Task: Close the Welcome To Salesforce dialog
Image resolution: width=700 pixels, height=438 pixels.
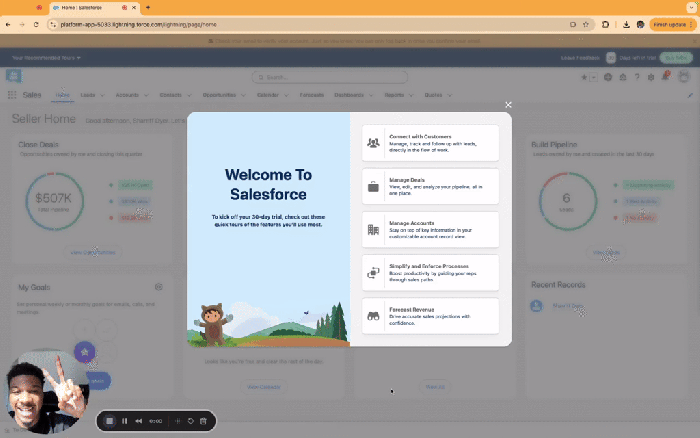Action: (508, 104)
